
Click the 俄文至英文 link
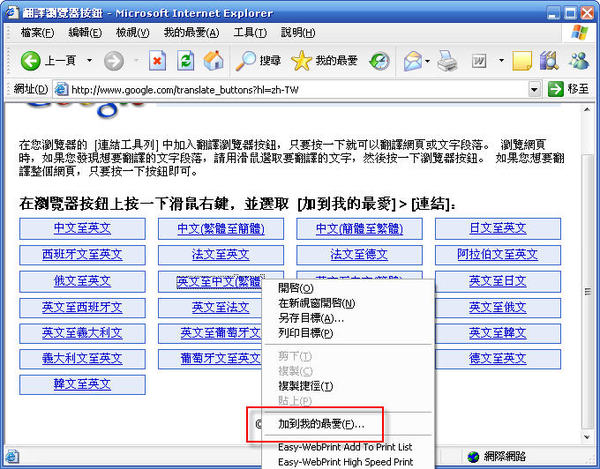(82, 281)
